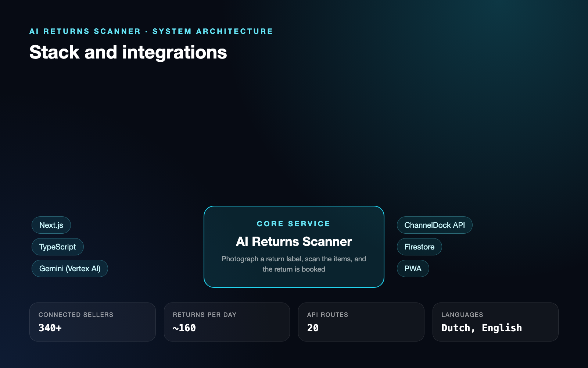Select the 'AI Returns Scanner · System Architecture' label
Image resolution: width=588 pixels, height=368 pixels.
(151, 31)
